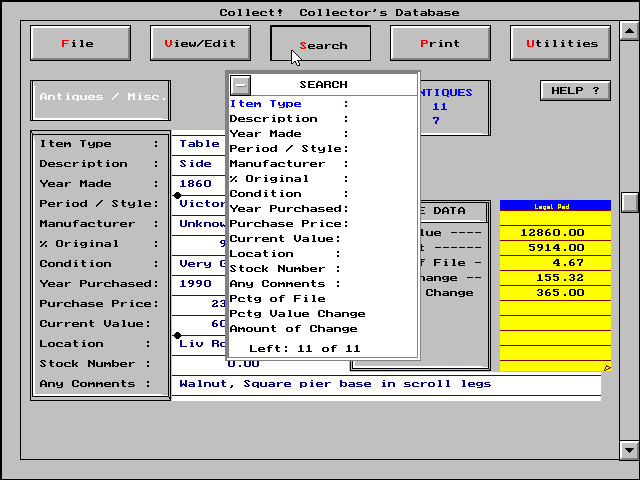Click the Antiques / Misc. category button
The height and width of the screenshot is (480, 640).
tap(100, 98)
